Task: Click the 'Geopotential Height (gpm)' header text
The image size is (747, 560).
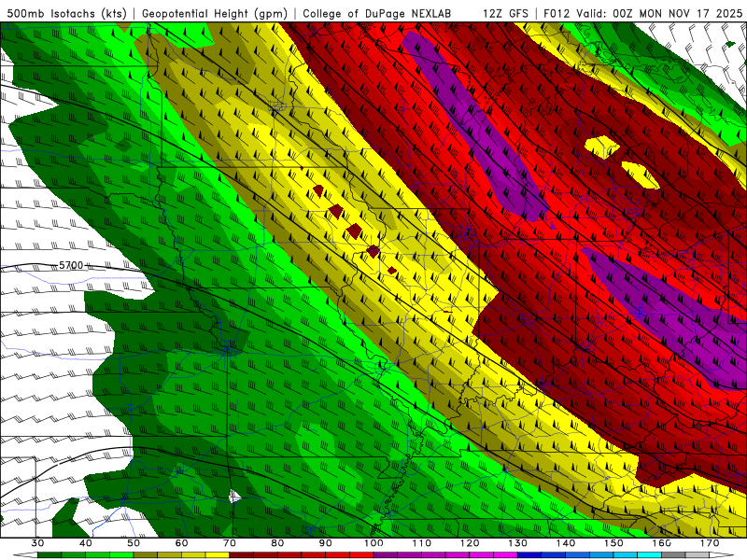Action: 215,13
